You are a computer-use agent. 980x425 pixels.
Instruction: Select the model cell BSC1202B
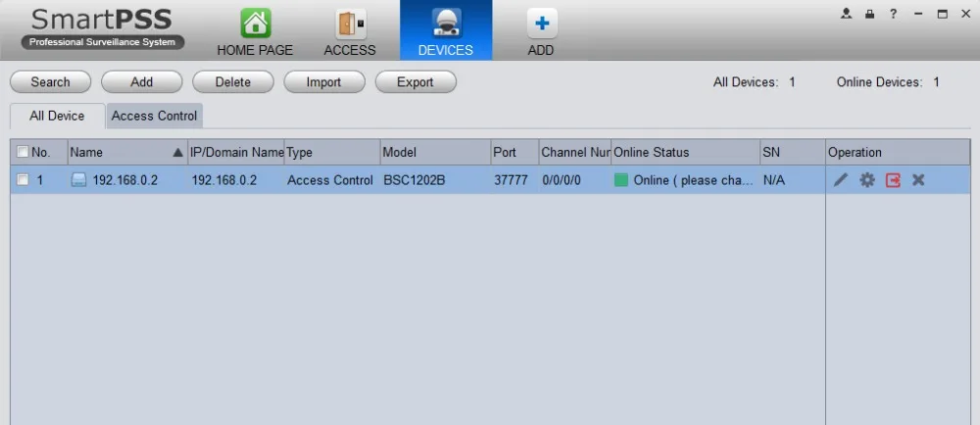point(415,180)
